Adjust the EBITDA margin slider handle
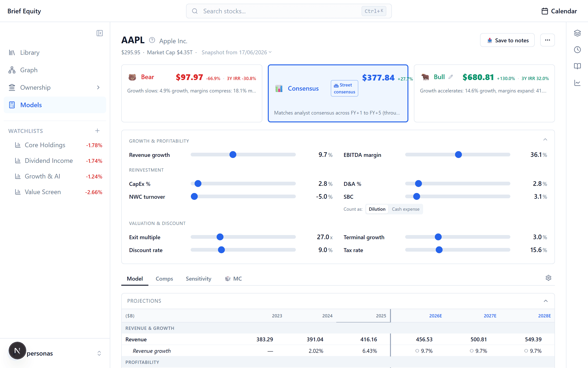This screenshot has width=588, height=368. point(458,155)
